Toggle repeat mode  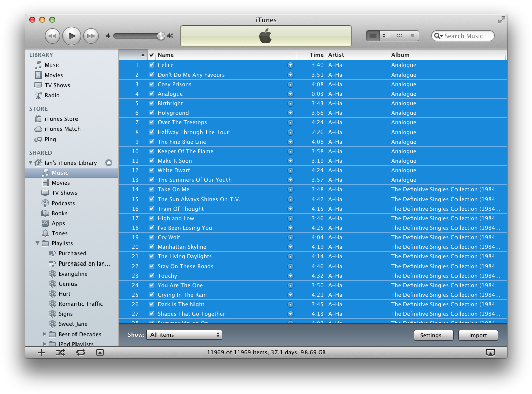81,352
